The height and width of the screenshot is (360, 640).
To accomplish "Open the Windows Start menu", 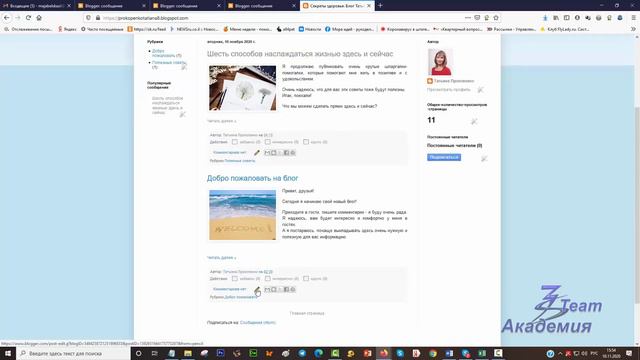I will [8, 353].
